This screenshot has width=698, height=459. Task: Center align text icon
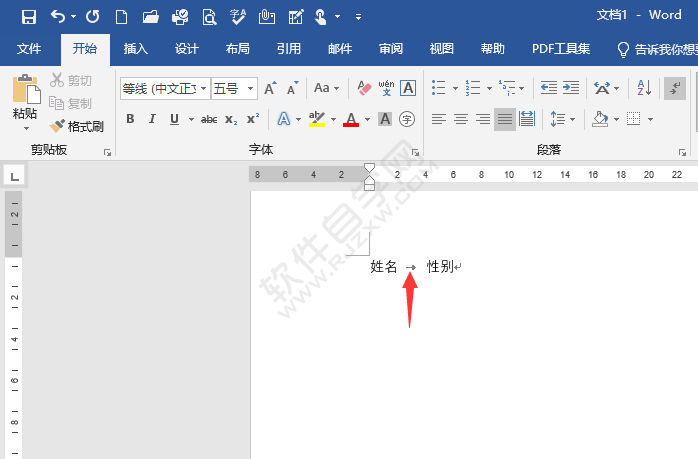point(461,119)
